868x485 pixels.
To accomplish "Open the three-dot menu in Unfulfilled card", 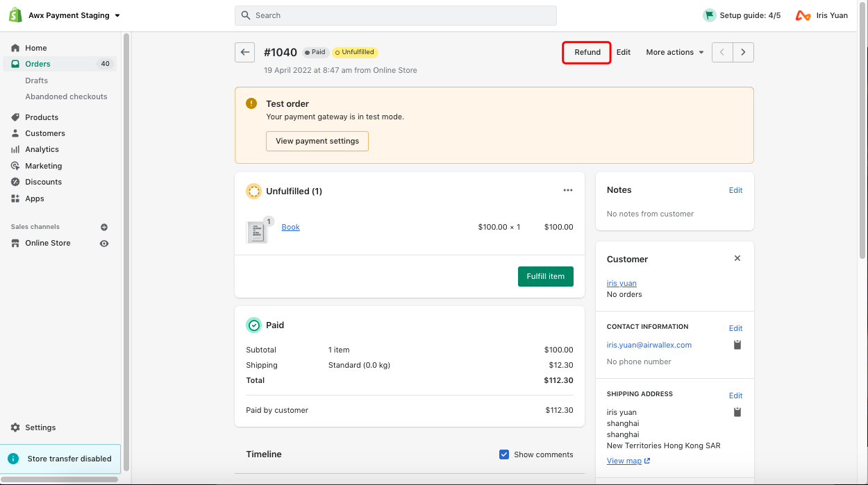I will (x=568, y=191).
